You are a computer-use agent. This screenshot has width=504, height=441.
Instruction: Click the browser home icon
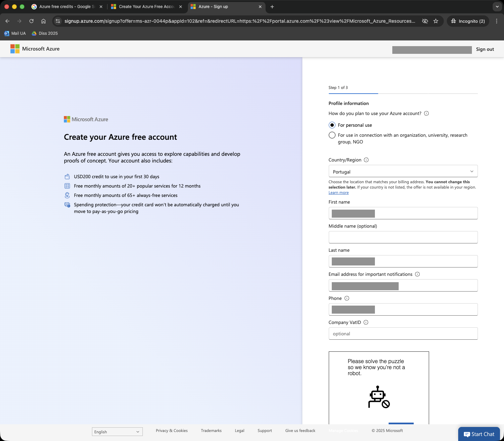tap(43, 21)
